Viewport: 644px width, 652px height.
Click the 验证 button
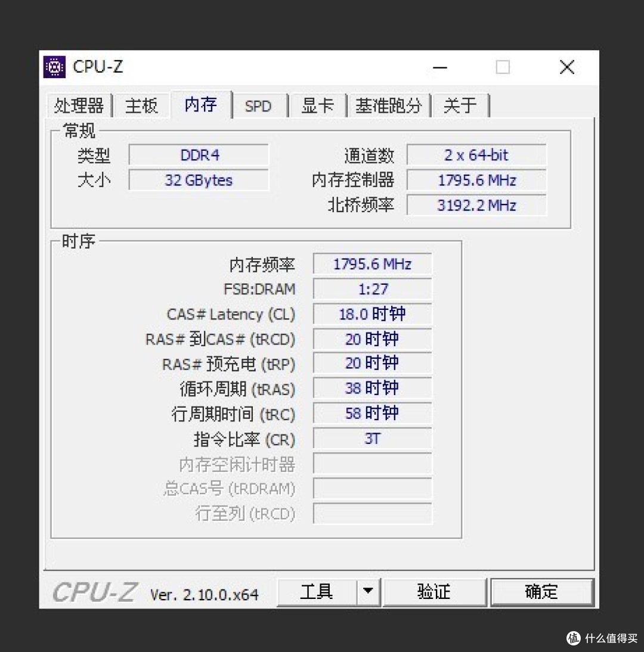(434, 592)
